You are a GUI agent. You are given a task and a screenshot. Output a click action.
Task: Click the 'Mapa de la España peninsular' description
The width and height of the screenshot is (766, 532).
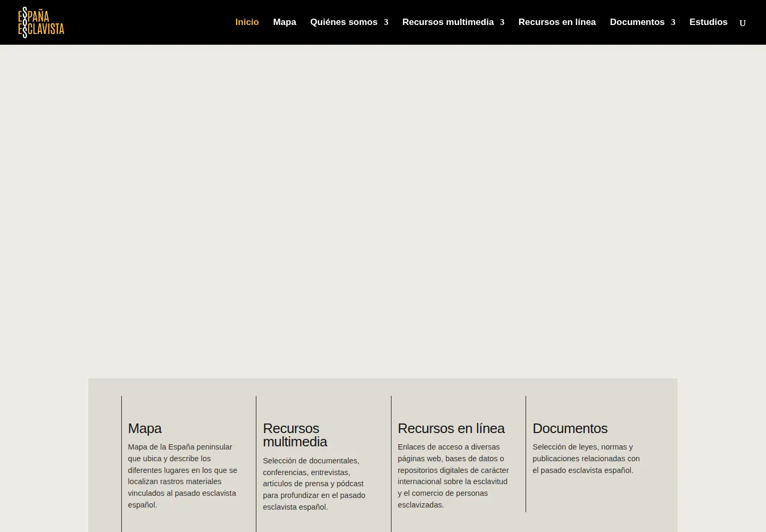coord(182,476)
